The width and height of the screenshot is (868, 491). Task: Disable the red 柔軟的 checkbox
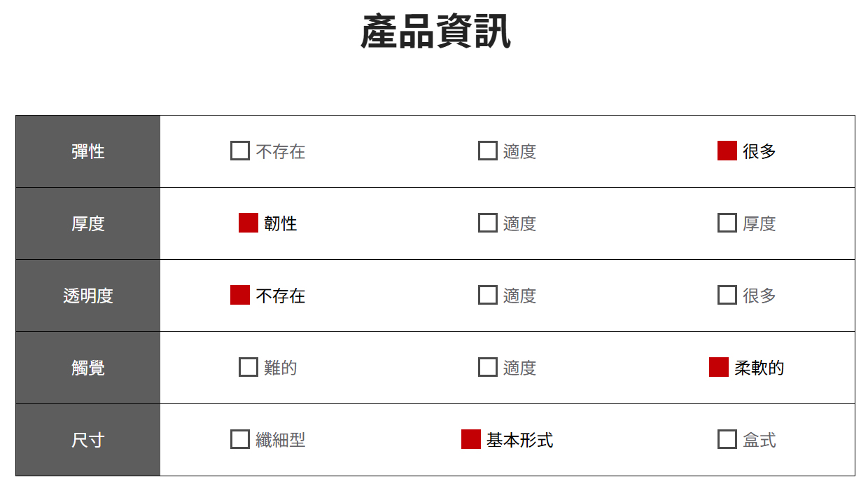pos(719,367)
